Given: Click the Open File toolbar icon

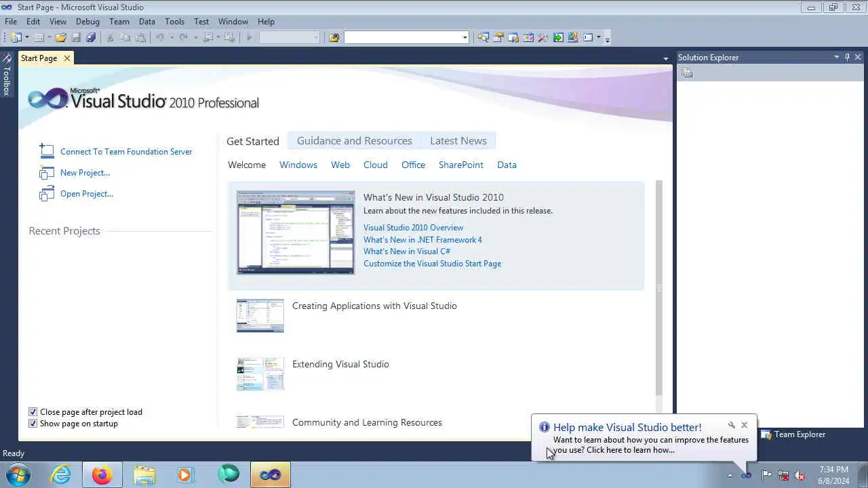Looking at the screenshot, I should click(x=61, y=37).
